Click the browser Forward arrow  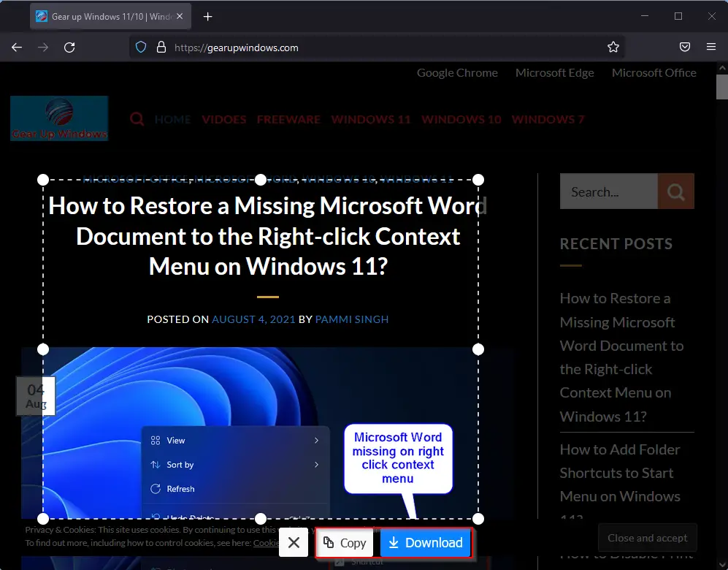pyautogui.click(x=42, y=47)
